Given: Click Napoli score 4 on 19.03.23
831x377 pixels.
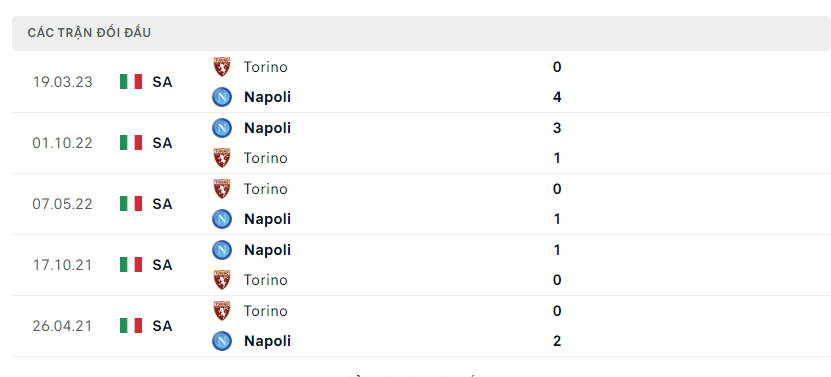Looking at the screenshot, I should click(x=556, y=97).
